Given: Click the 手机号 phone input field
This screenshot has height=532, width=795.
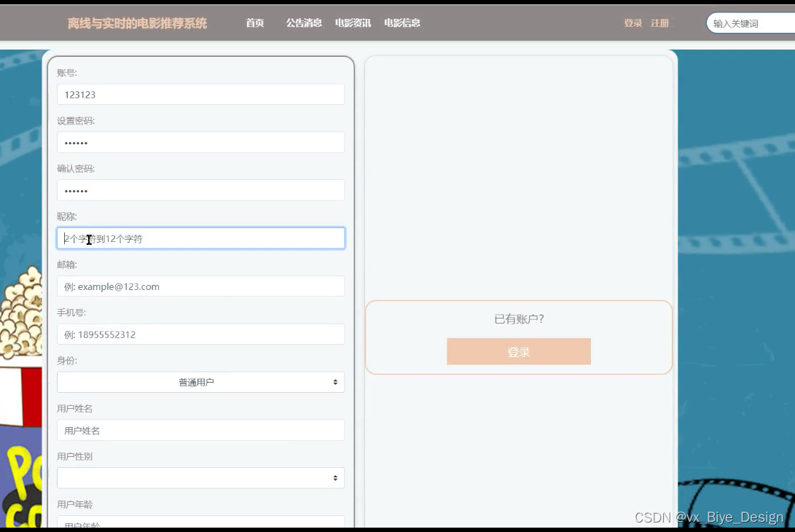Looking at the screenshot, I should click(201, 335).
